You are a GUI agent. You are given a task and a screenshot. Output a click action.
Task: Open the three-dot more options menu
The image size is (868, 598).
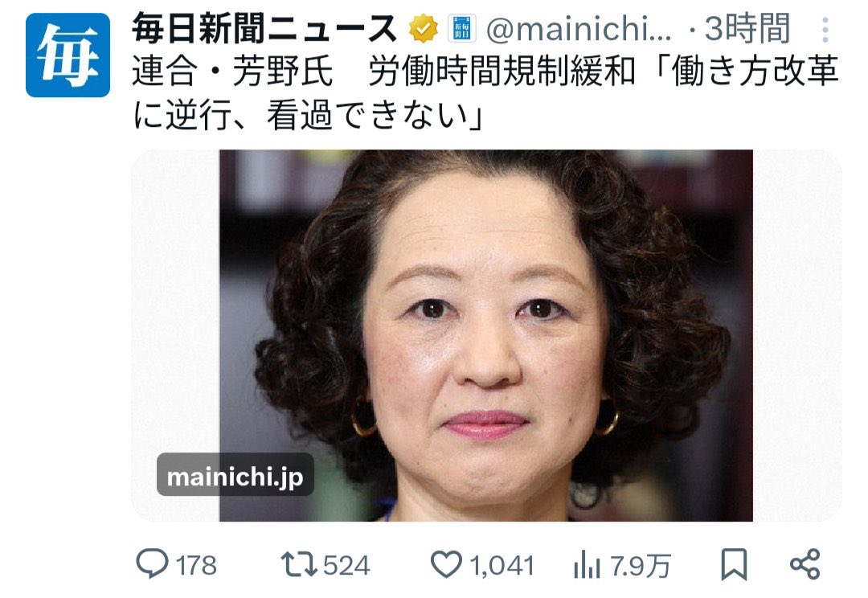pyautogui.click(x=825, y=30)
